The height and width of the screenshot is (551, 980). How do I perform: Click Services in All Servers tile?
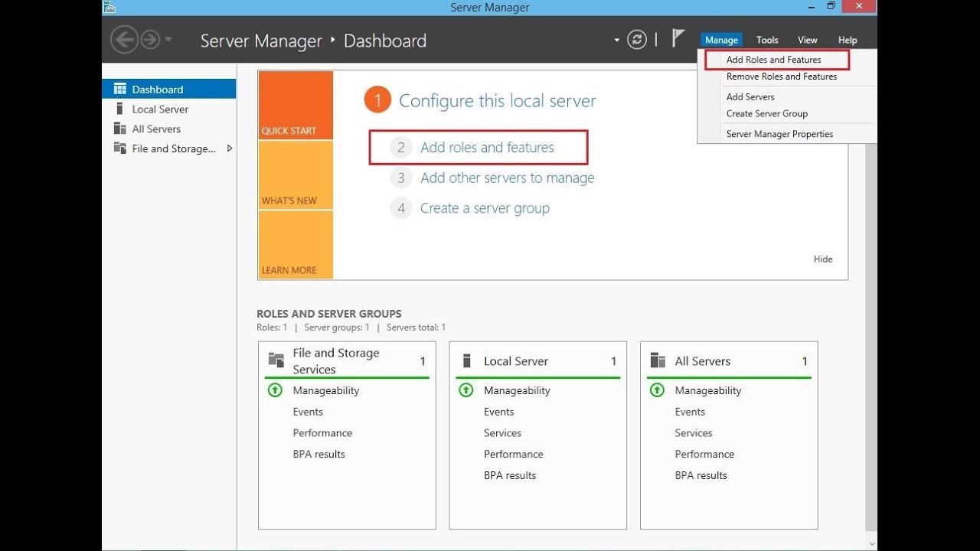pyautogui.click(x=694, y=433)
